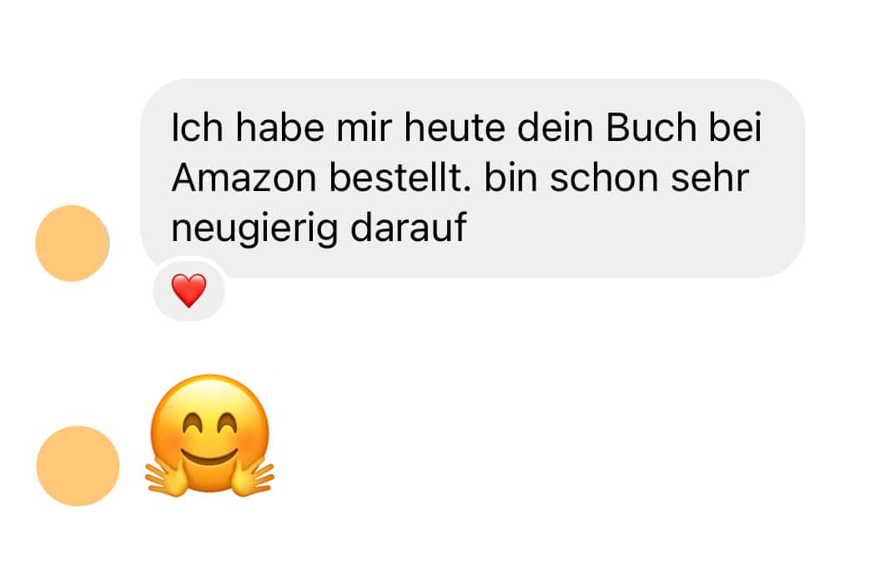Select the gray message bubble about the book

(x=473, y=178)
